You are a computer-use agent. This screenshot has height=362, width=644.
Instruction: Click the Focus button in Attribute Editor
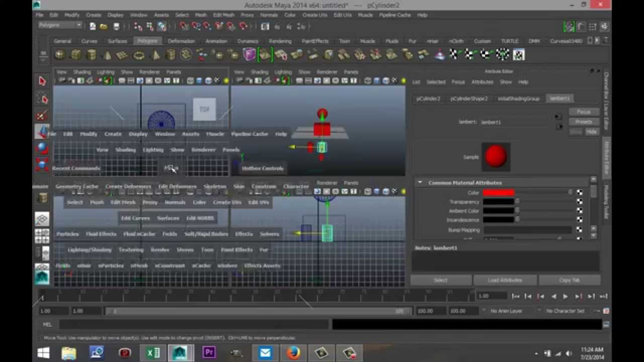[x=584, y=112]
